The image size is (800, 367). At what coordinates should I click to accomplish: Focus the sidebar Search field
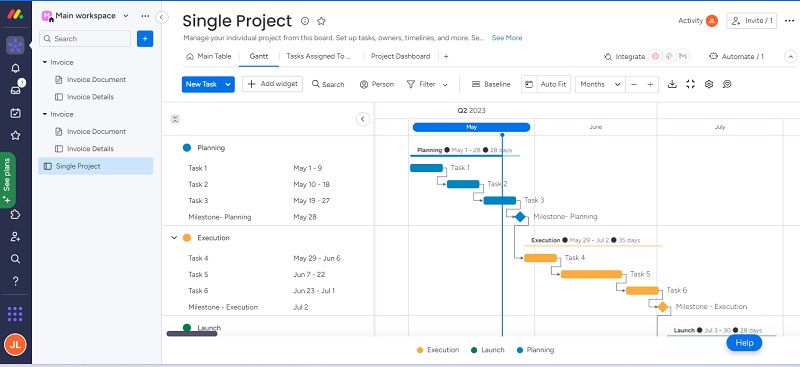pyautogui.click(x=85, y=38)
